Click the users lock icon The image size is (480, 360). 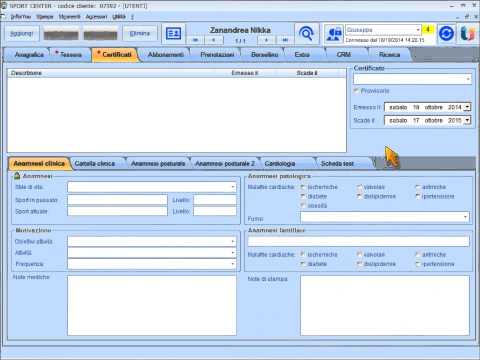[334, 34]
